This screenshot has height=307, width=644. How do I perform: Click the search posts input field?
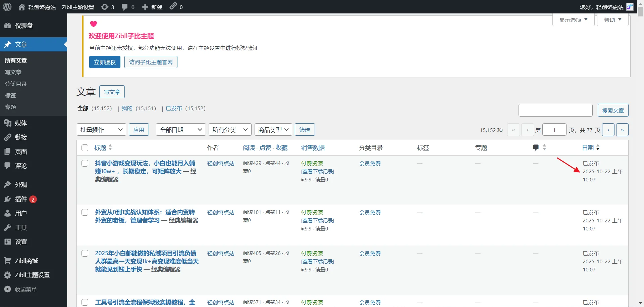555,110
